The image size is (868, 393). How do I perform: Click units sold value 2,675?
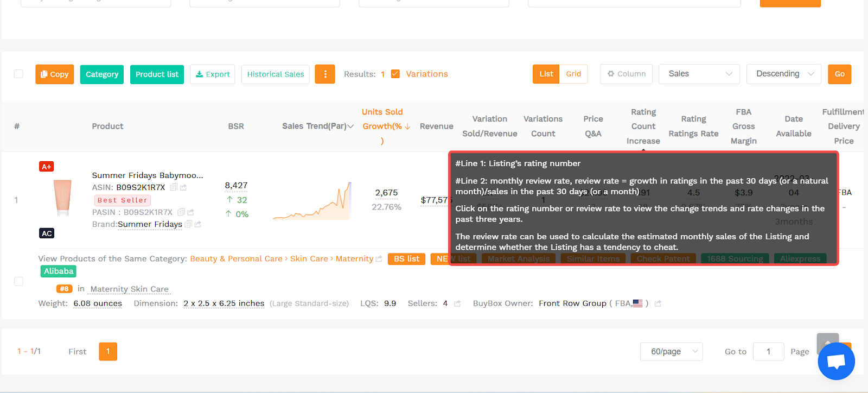pyautogui.click(x=386, y=193)
